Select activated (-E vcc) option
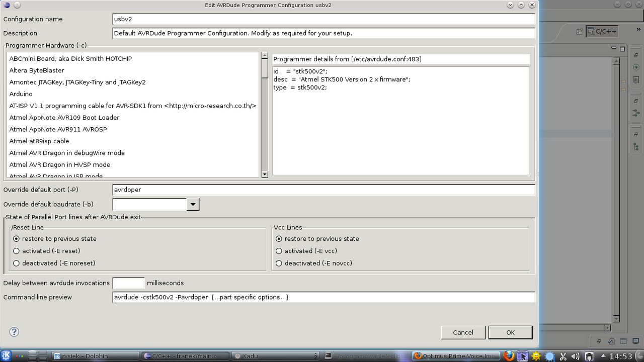644x362 pixels. point(279,251)
